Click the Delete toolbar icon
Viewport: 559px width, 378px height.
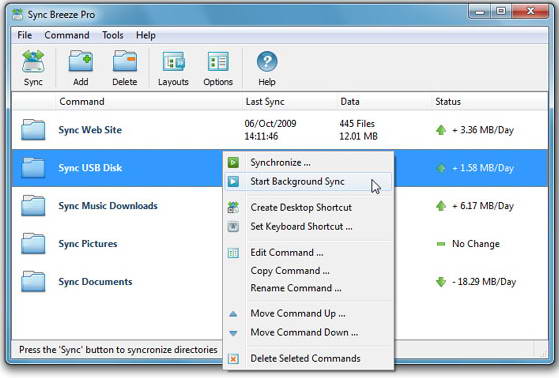124,61
